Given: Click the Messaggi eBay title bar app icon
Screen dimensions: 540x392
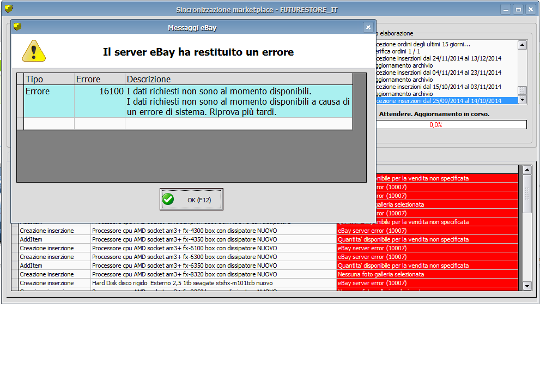Looking at the screenshot, I should (17, 27).
